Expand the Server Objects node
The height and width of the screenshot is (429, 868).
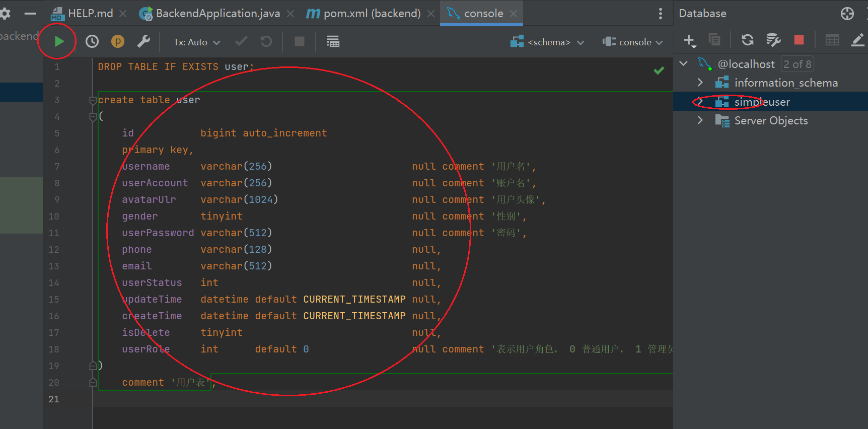tap(700, 120)
